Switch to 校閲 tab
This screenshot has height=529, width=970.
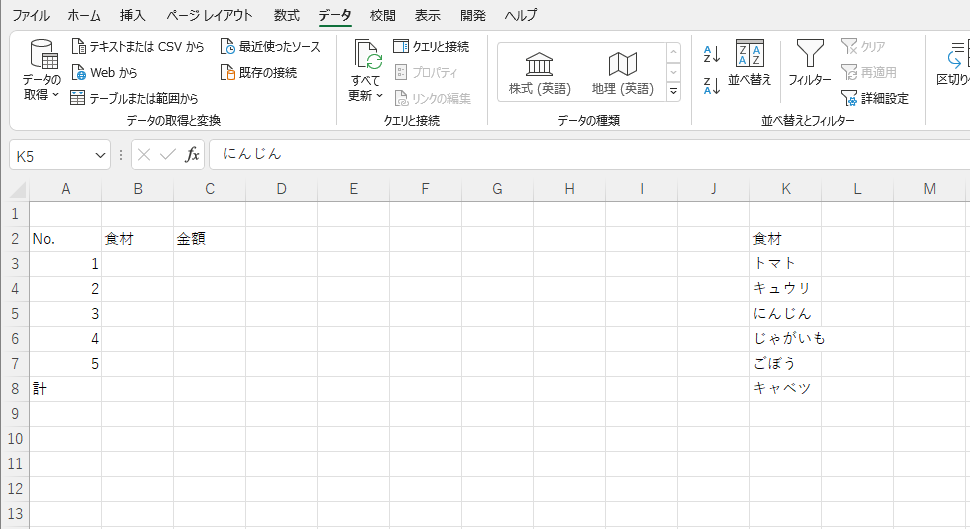(x=382, y=15)
